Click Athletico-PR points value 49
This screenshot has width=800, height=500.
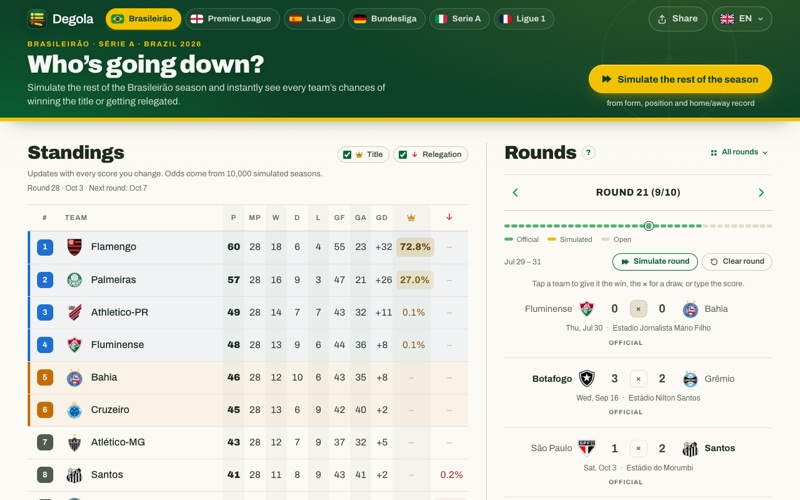click(x=234, y=312)
